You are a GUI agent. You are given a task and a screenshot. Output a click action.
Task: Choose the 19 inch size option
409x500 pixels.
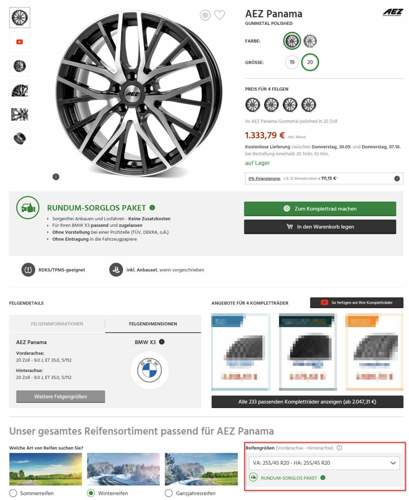292,62
